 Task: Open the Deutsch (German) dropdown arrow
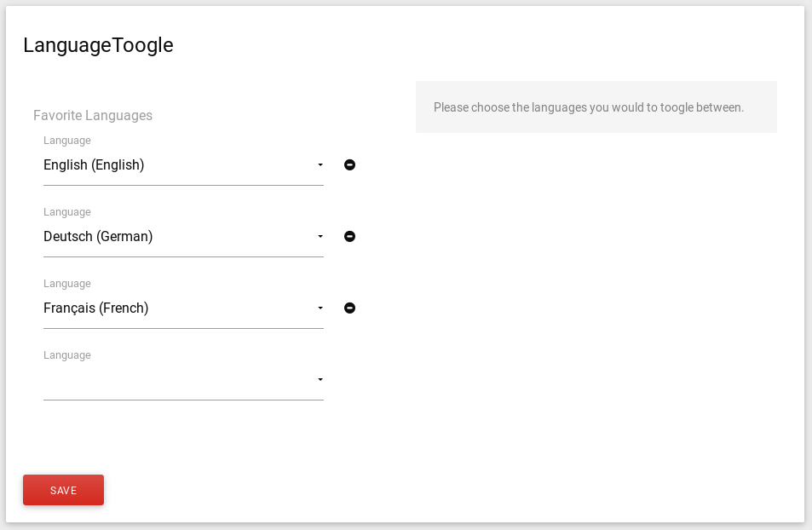click(320, 236)
